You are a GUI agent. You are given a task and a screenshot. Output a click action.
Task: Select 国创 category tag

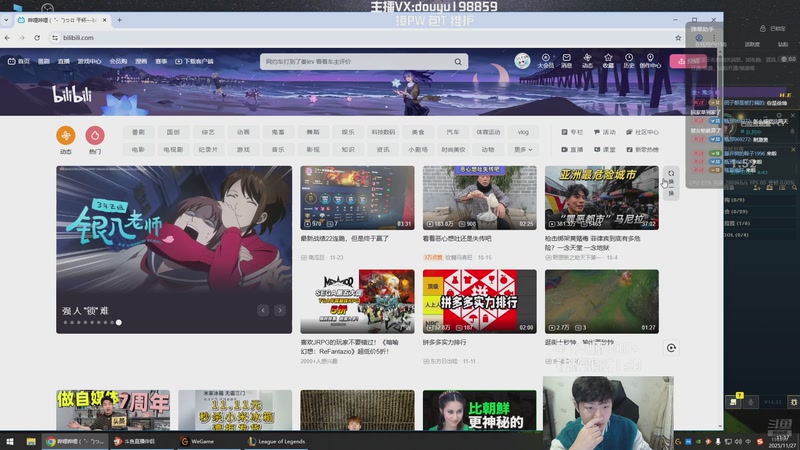point(173,132)
